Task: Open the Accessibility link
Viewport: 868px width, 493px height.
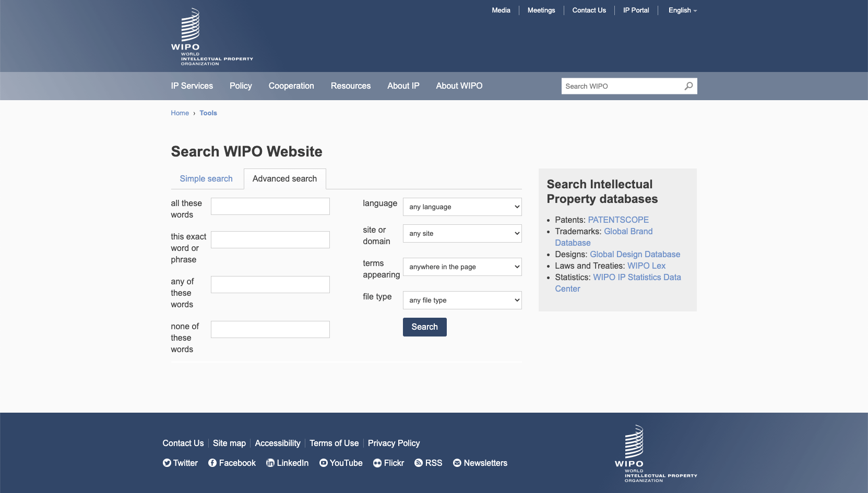Action: point(278,443)
